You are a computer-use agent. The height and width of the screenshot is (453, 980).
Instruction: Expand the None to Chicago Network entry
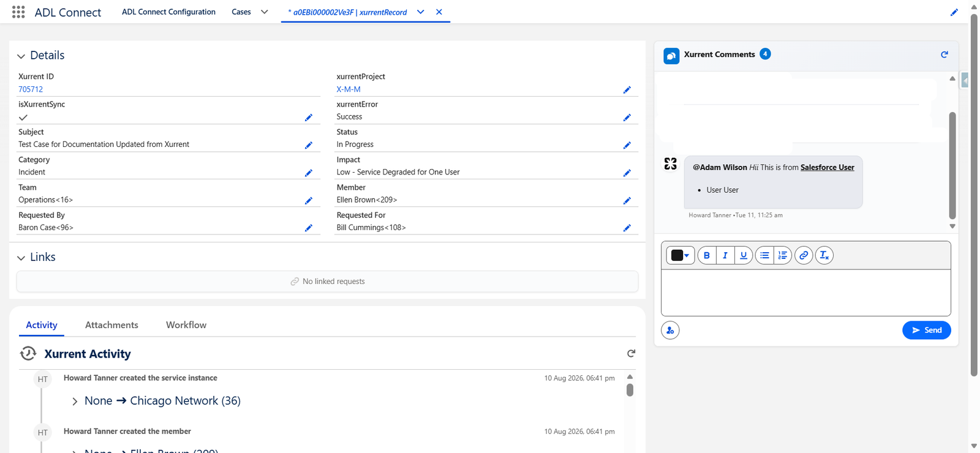pos(75,402)
